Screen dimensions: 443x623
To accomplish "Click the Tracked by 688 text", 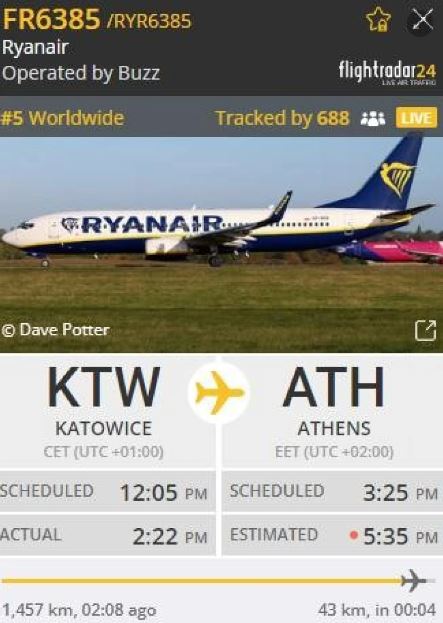I will [x=282, y=118].
